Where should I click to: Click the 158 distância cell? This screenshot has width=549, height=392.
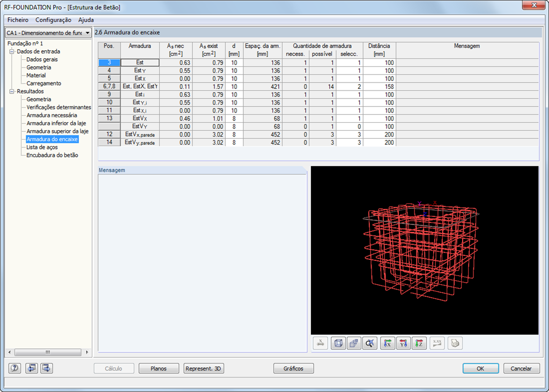click(x=380, y=86)
